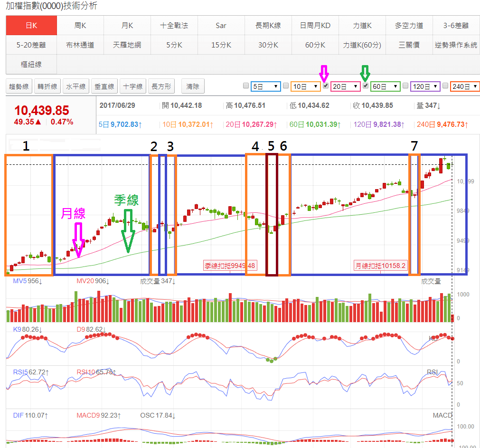Image resolution: width=480 pixels, height=448 pixels.
Task: Uncheck the 20日 moving average checkbox
Action: (325, 86)
